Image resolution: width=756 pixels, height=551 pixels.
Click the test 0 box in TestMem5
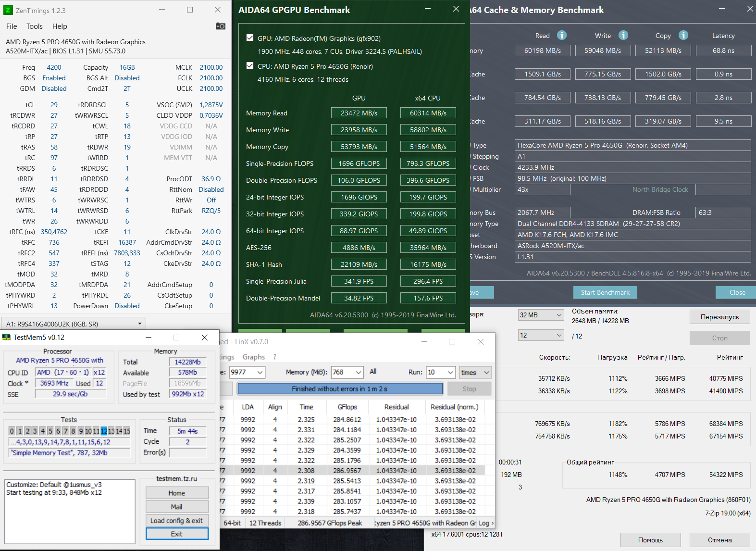pos(12,431)
